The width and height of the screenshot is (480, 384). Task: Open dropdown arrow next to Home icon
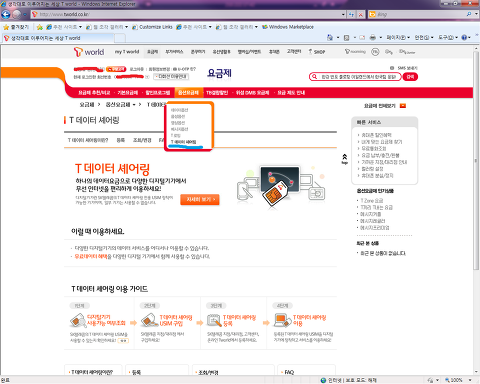tap(338, 38)
